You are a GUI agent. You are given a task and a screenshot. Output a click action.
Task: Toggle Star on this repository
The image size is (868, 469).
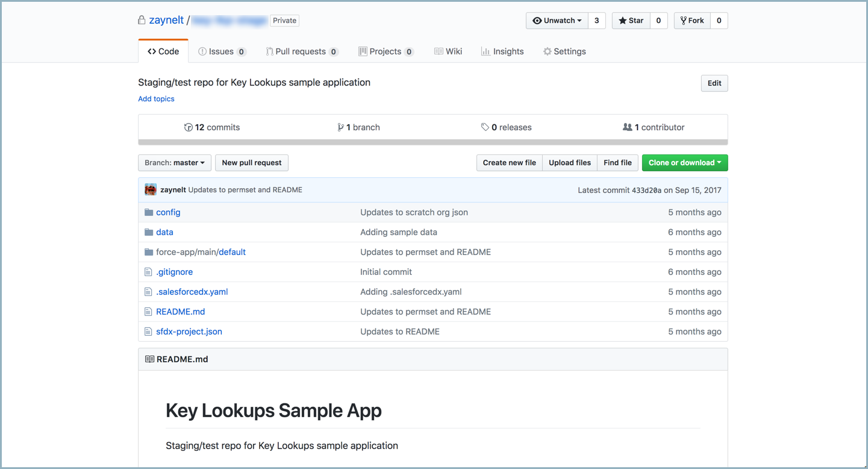[x=631, y=20]
